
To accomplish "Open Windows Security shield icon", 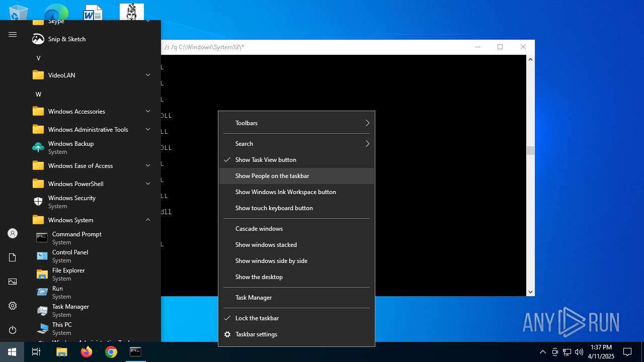I will coord(38,202).
